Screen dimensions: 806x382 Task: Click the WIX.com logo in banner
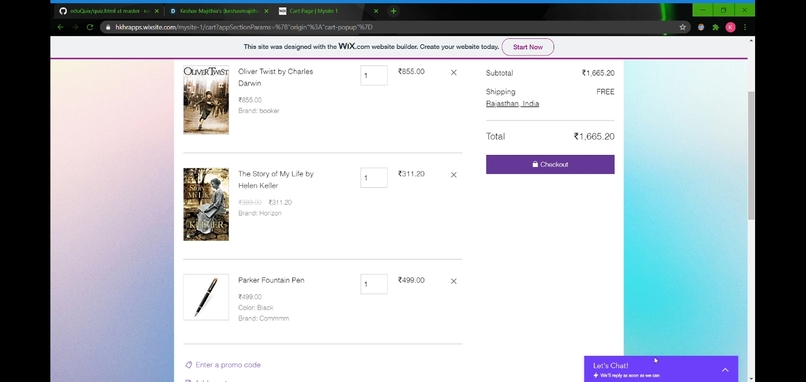click(354, 46)
